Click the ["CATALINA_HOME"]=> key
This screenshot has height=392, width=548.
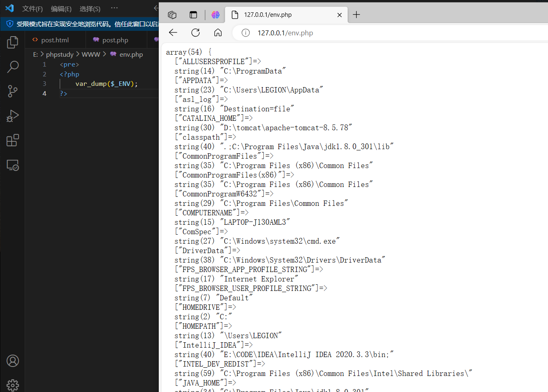click(214, 118)
